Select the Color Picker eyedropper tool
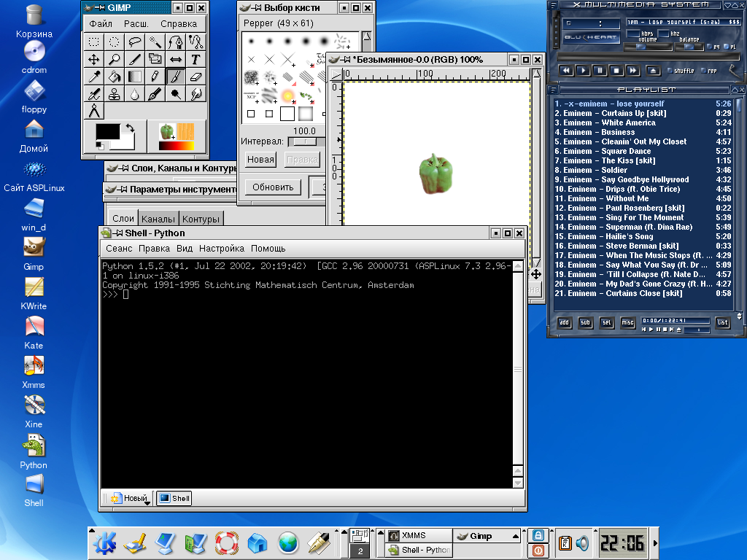This screenshot has width=747, height=560. (94, 77)
